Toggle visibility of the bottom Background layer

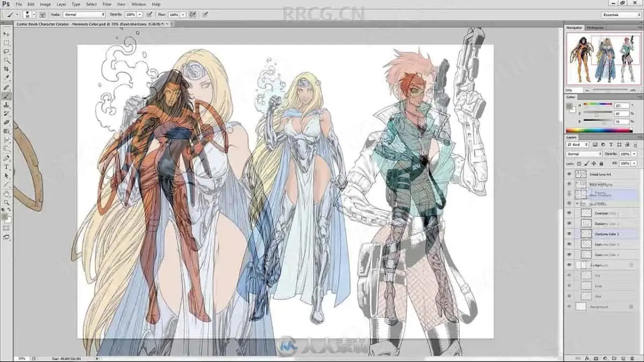tap(569, 307)
